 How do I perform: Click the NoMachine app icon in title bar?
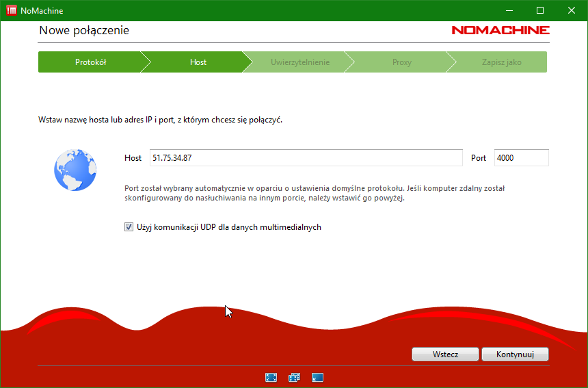point(11,10)
